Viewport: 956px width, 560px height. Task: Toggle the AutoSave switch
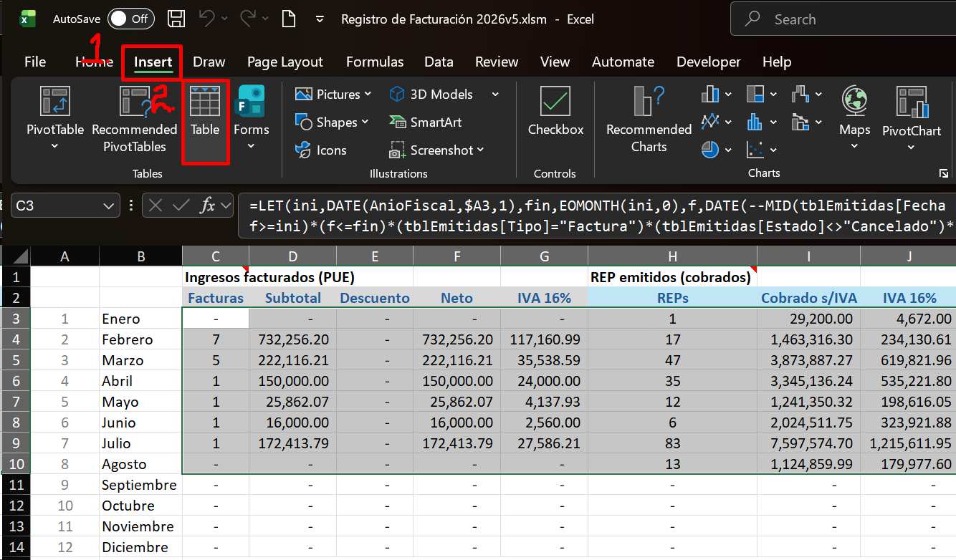click(x=130, y=19)
